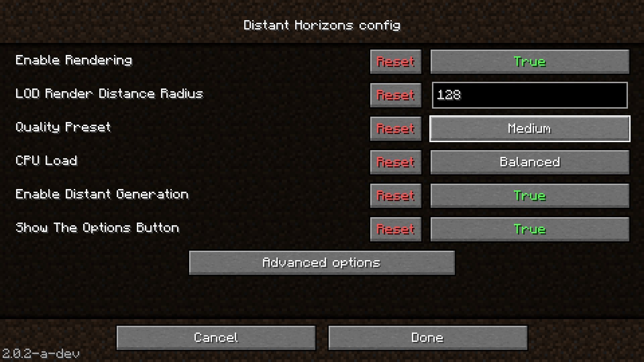Image resolution: width=644 pixels, height=362 pixels.
Task: Select a different Quality Preset value
Action: tap(529, 128)
